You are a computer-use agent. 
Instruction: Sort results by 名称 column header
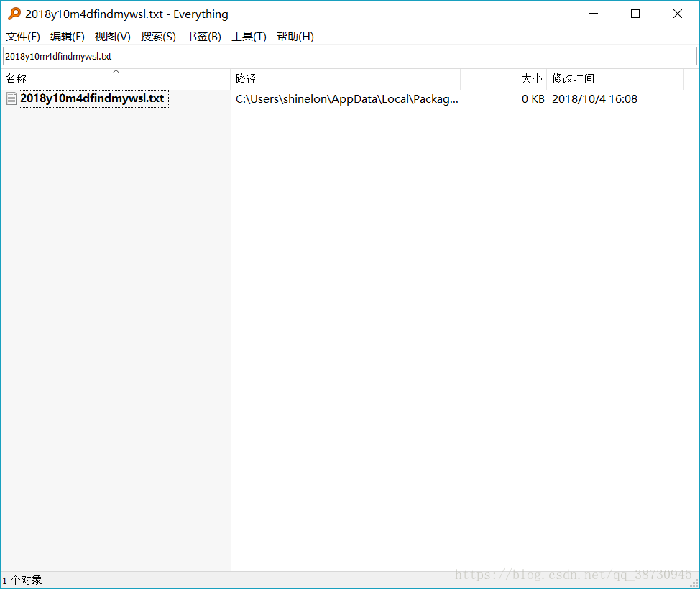coord(116,79)
